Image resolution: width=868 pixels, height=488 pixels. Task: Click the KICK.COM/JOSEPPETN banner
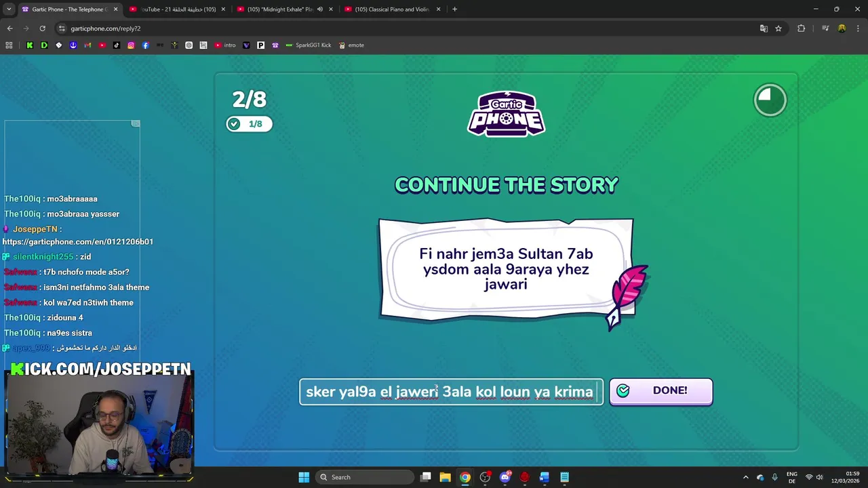(100, 369)
